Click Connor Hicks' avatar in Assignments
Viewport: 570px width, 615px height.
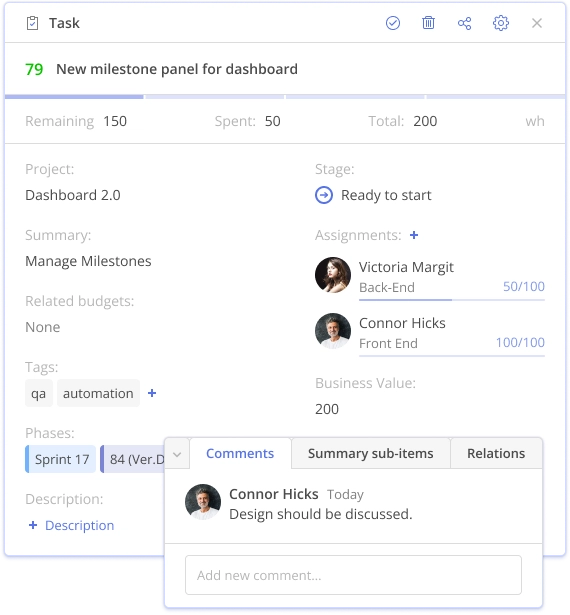click(333, 331)
